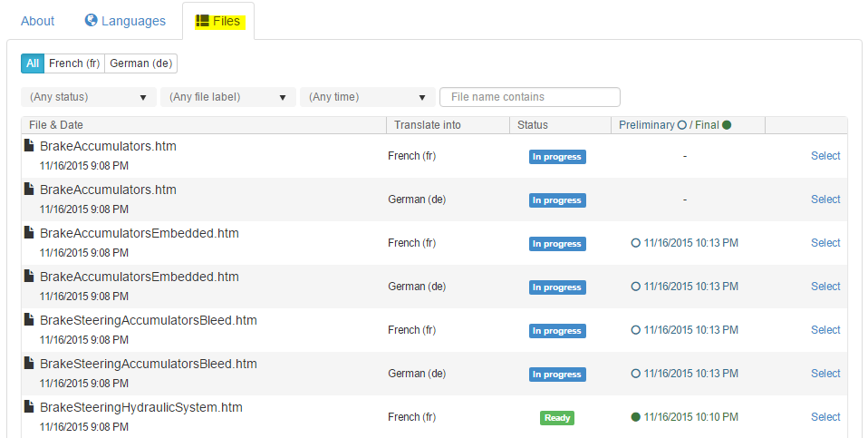Focus the File name contains search field
The height and width of the screenshot is (438, 868).
(x=529, y=97)
